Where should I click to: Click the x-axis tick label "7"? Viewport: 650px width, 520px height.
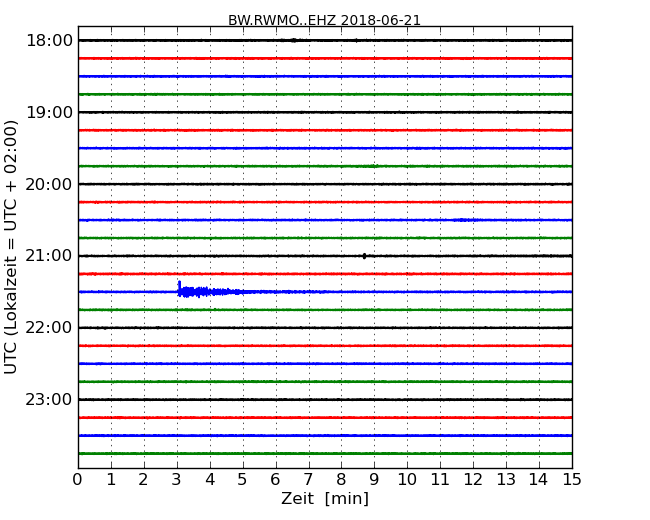point(308,480)
